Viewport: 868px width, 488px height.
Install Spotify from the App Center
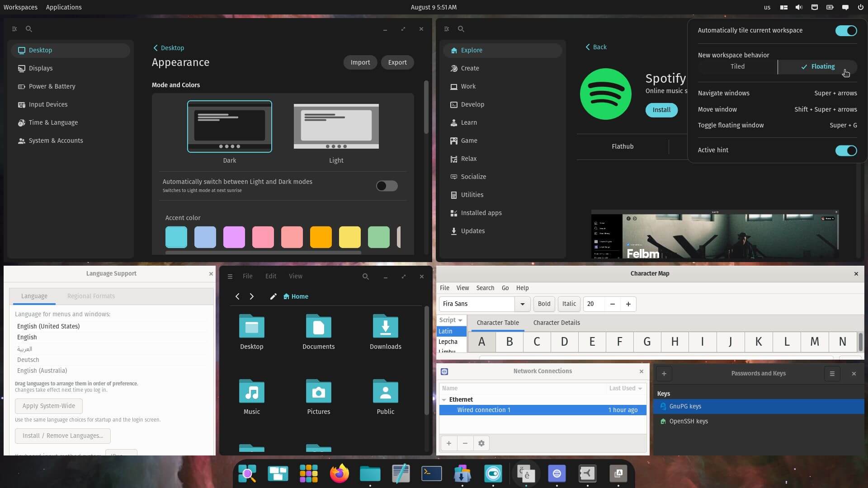661,110
